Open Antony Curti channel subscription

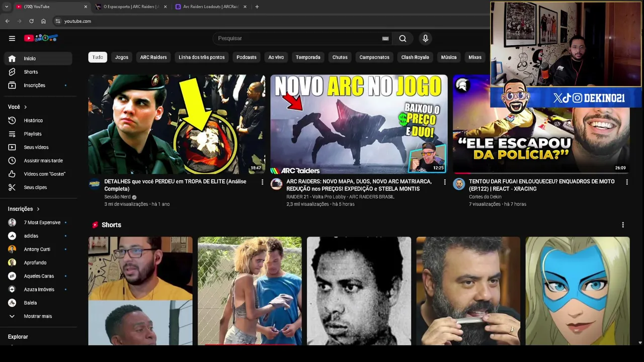pyautogui.click(x=38, y=249)
